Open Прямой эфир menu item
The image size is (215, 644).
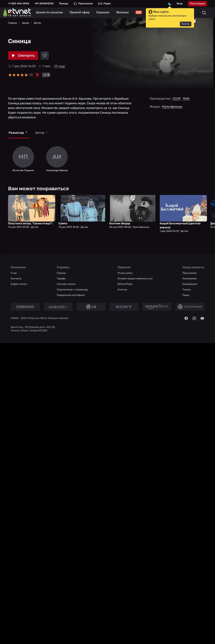[x=79, y=13]
